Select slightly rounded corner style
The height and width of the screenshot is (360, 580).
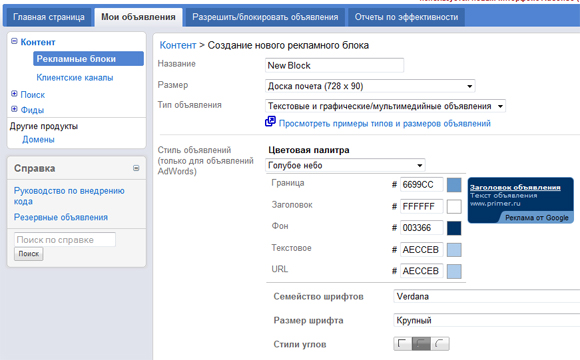[421, 344]
